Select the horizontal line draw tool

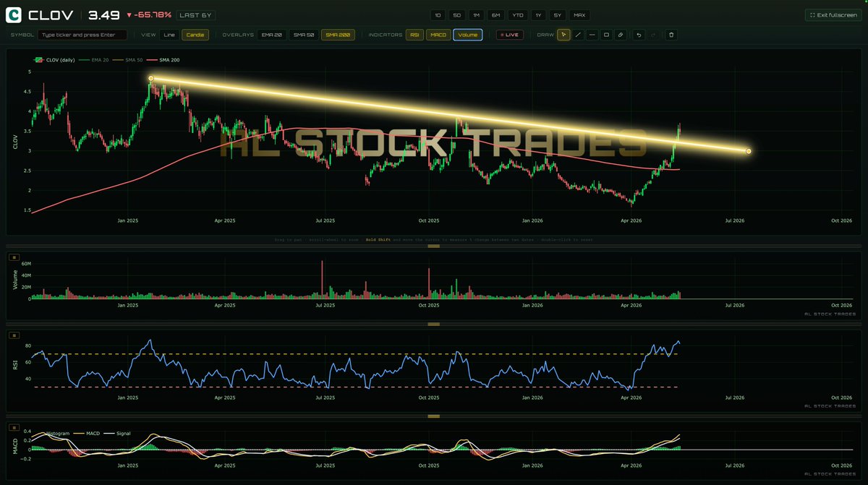pos(592,34)
